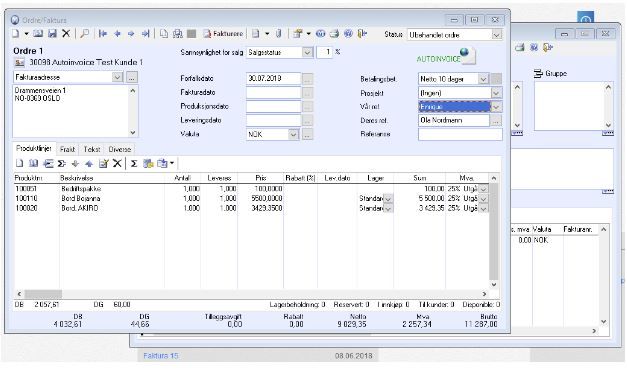
Task: Expand the Fakturaadresse dropdown
Action: [117, 77]
